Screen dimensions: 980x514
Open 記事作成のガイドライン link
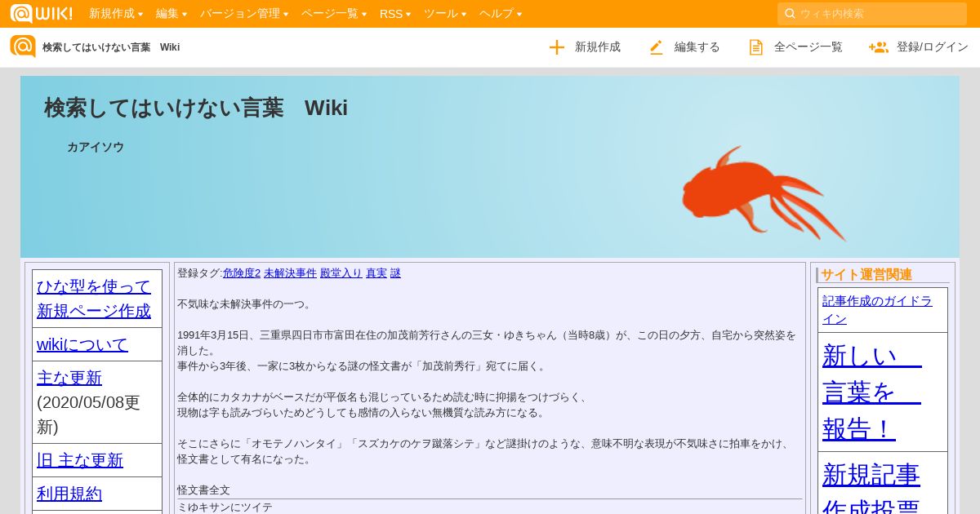pos(877,310)
